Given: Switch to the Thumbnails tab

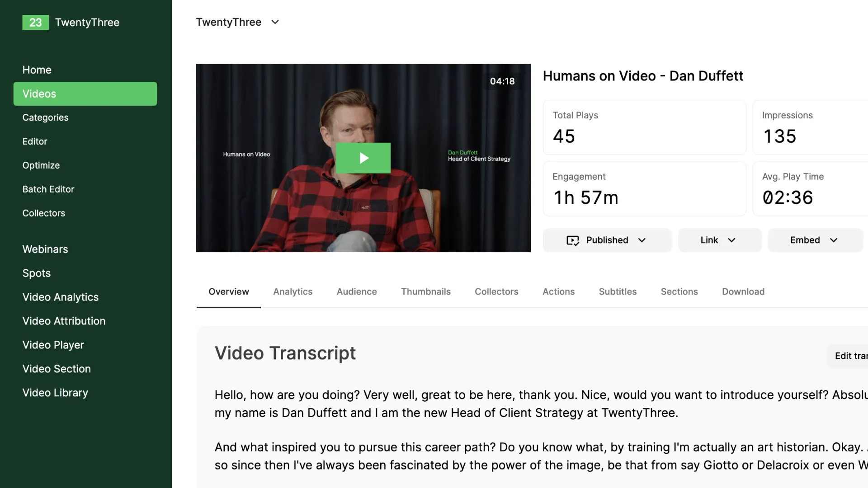Looking at the screenshot, I should 426,292.
